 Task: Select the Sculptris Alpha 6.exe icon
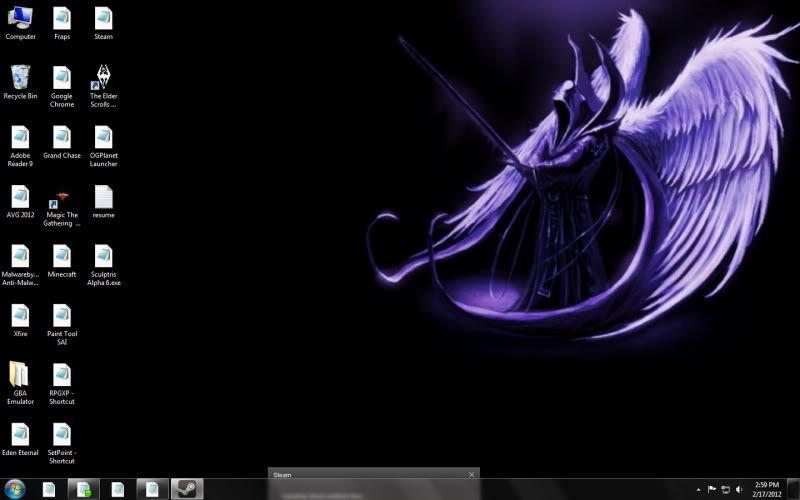[104, 265]
